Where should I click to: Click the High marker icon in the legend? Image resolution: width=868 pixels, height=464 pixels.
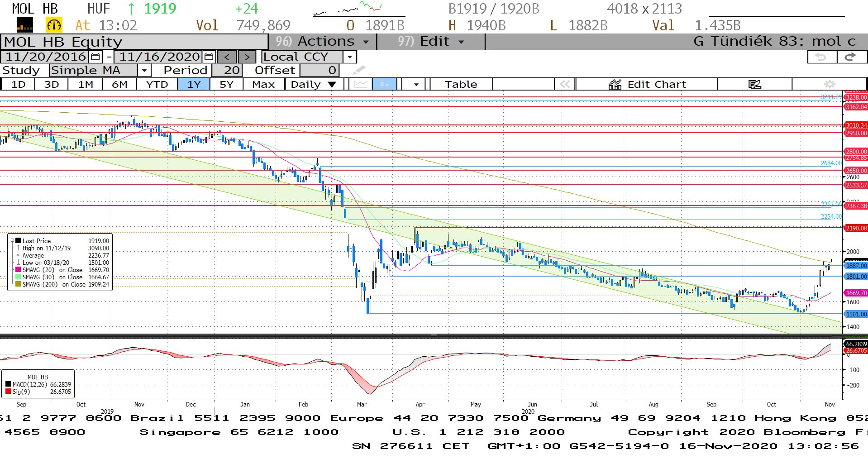click(x=18, y=248)
